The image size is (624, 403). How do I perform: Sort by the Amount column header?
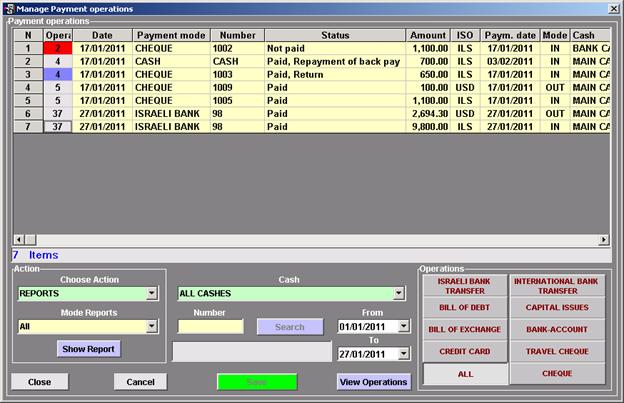pos(428,35)
